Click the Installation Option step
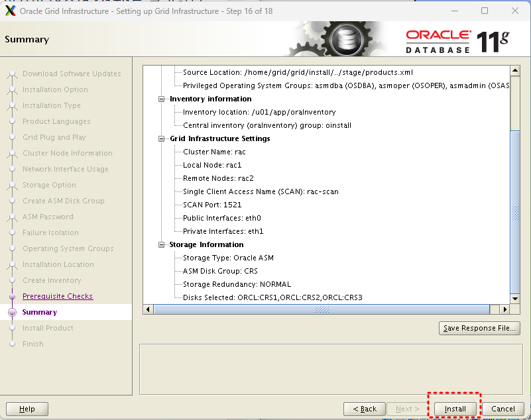This screenshot has height=420, width=531. click(x=55, y=89)
